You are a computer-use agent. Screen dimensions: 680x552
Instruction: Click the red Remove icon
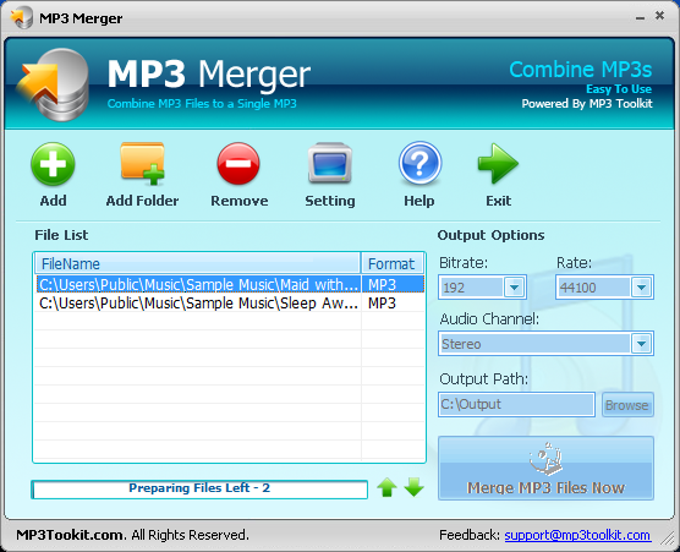pos(239,164)
